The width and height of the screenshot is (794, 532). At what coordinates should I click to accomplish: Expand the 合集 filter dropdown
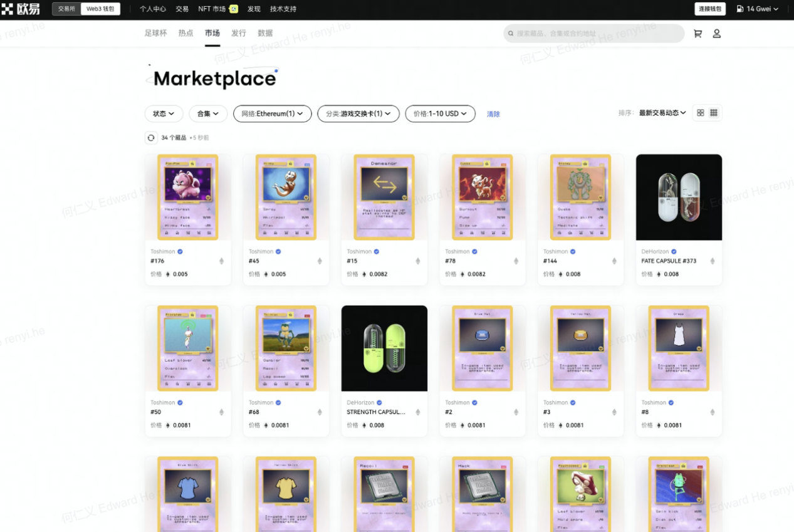[x=208, y=113]
